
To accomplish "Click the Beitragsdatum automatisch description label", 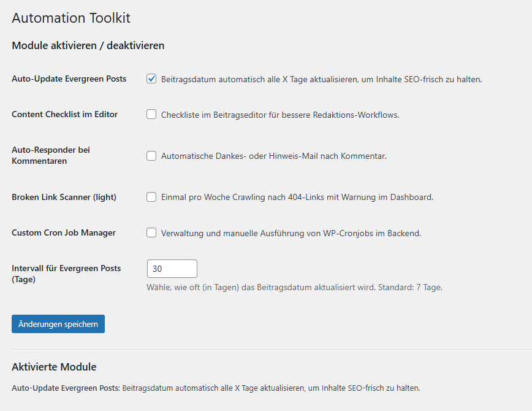I will click(321, 80).
